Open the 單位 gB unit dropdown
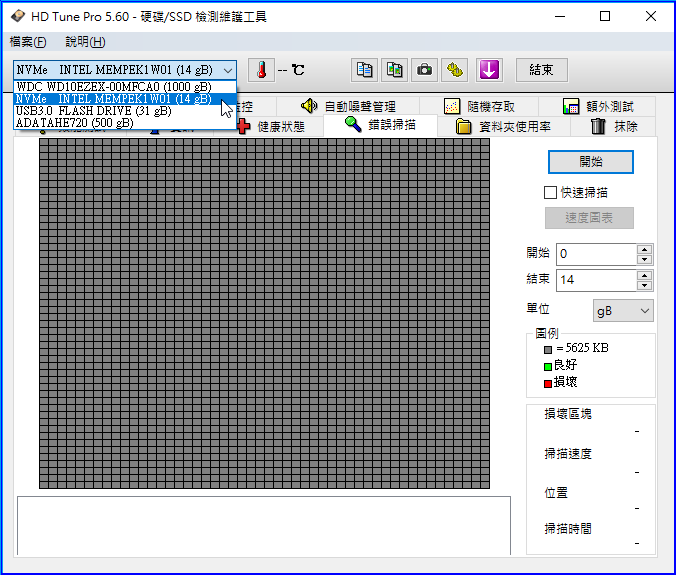The image size is (676, 575). coord(623,311)
